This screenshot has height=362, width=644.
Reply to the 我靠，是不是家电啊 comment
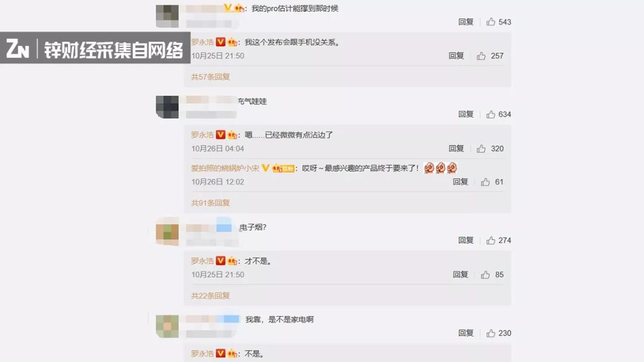click(x=466, y=333)
